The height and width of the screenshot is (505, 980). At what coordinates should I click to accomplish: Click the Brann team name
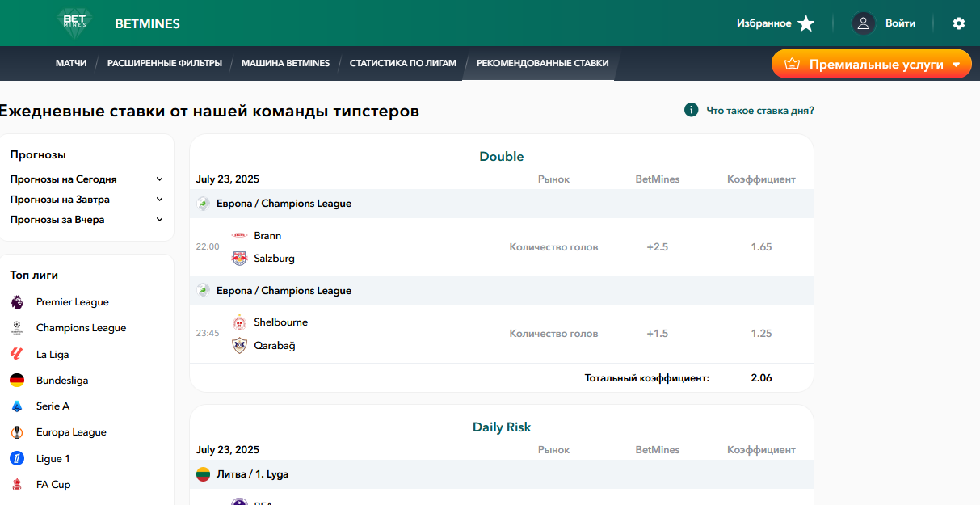pos(268,236)
